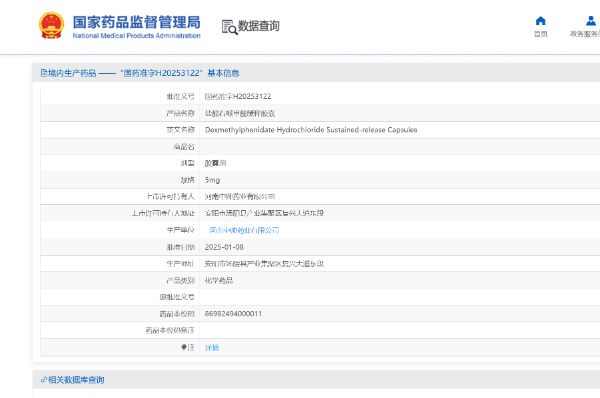
Task: Click the National Medical Products Administration subtitle
Action: (137, 36)
